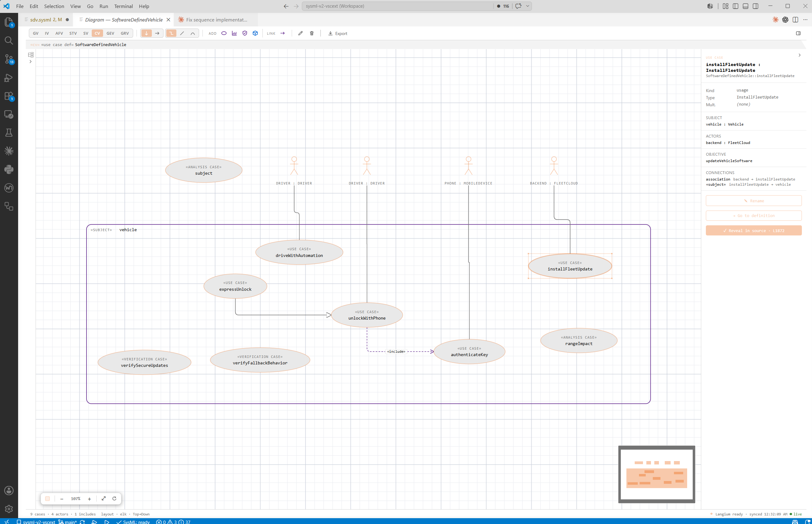Click the purple link arrow tool

pos(283,33)
